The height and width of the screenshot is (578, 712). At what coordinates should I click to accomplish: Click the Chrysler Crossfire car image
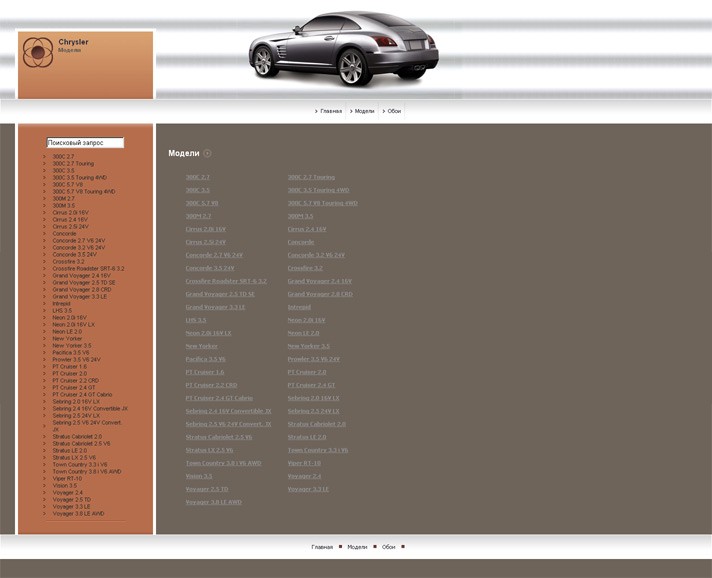[x=344, y=48]
